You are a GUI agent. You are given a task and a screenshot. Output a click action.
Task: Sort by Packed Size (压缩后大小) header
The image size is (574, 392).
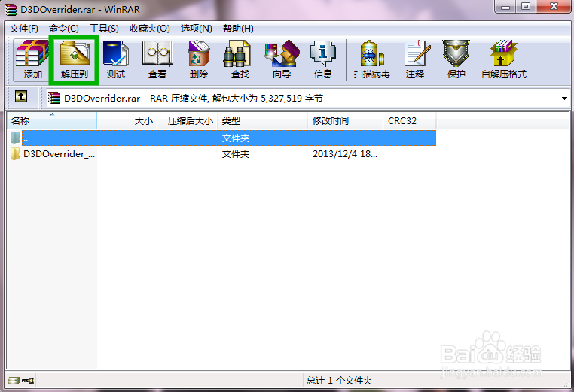(x=188, y=120)
